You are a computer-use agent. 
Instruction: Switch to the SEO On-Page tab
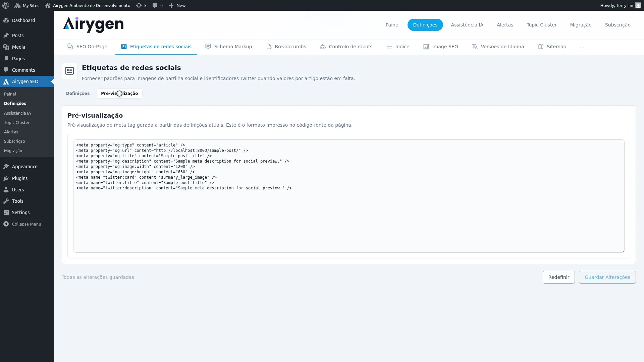(87, 47)
